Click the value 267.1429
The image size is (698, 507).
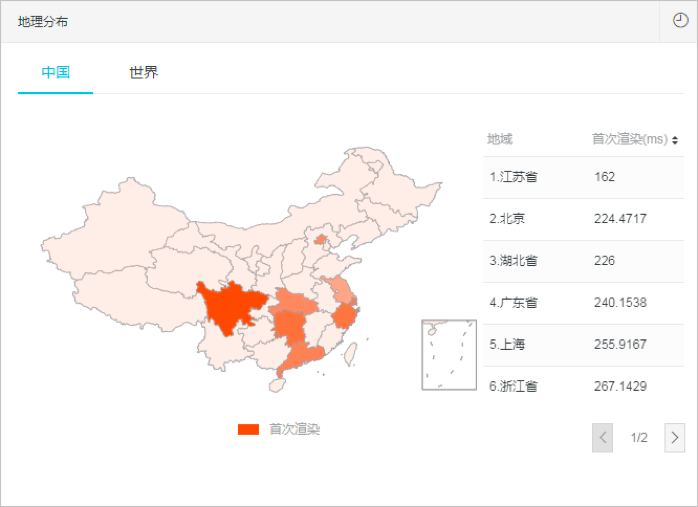pyautogui.click(x=620, y=386)
